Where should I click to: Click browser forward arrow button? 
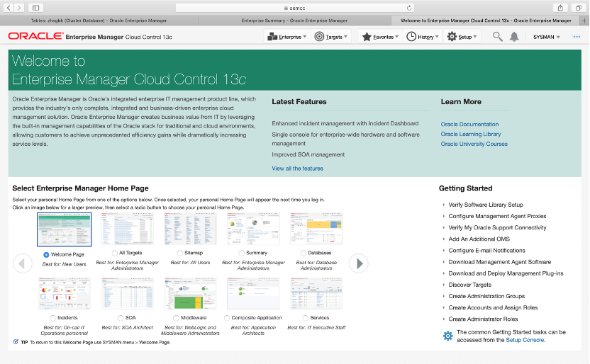(19, 8)
